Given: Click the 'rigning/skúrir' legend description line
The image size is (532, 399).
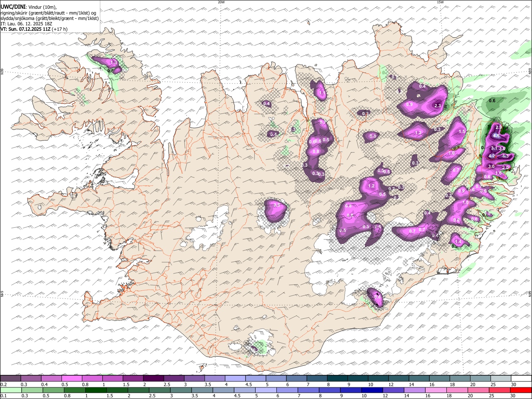Looking at the screenshot, I should (x=49, y=13).
